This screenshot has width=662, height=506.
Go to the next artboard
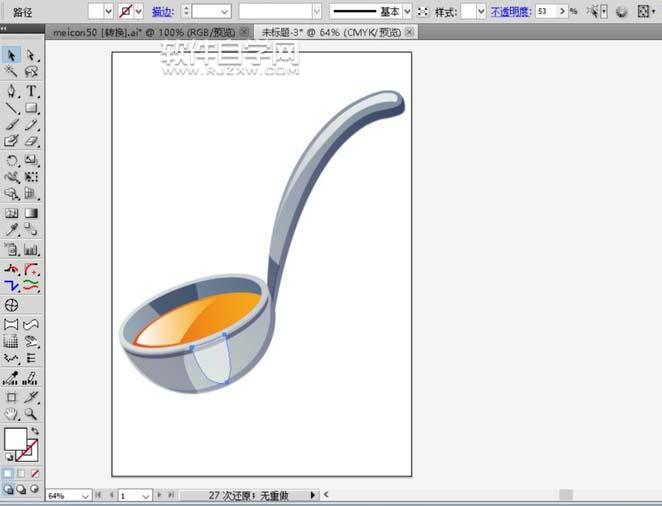point(159,495)
